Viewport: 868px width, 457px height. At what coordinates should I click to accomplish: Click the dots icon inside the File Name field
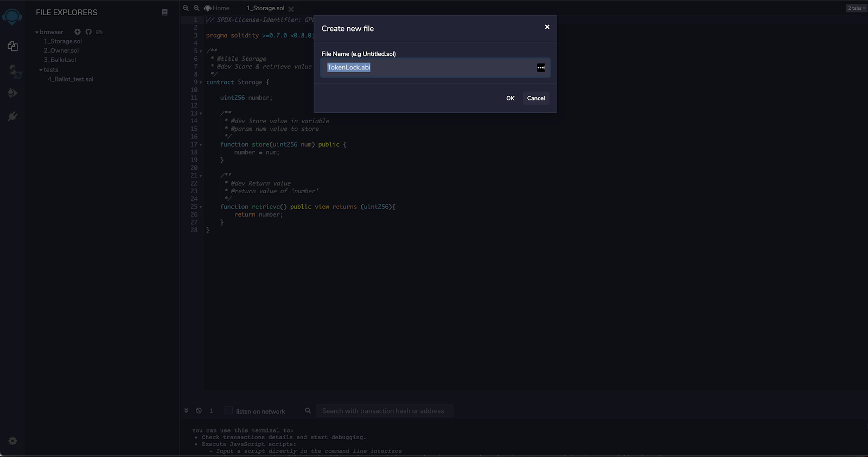pyautogui.click(x=541, y=67)
